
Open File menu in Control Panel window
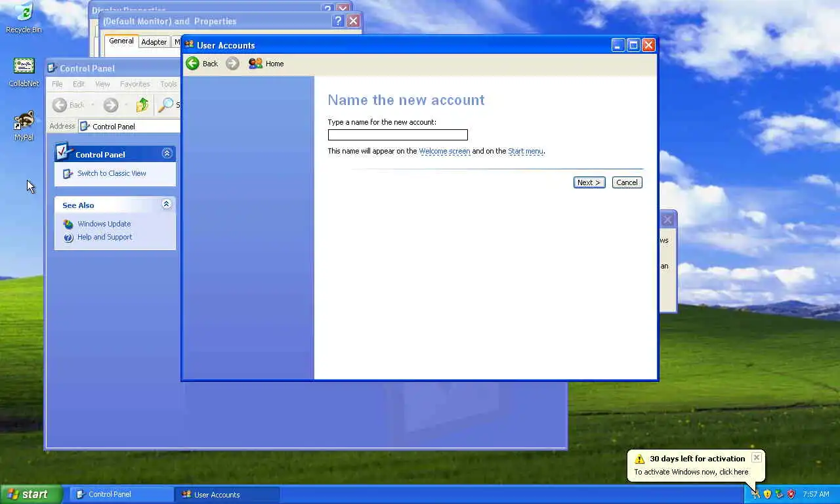(57, 84)
